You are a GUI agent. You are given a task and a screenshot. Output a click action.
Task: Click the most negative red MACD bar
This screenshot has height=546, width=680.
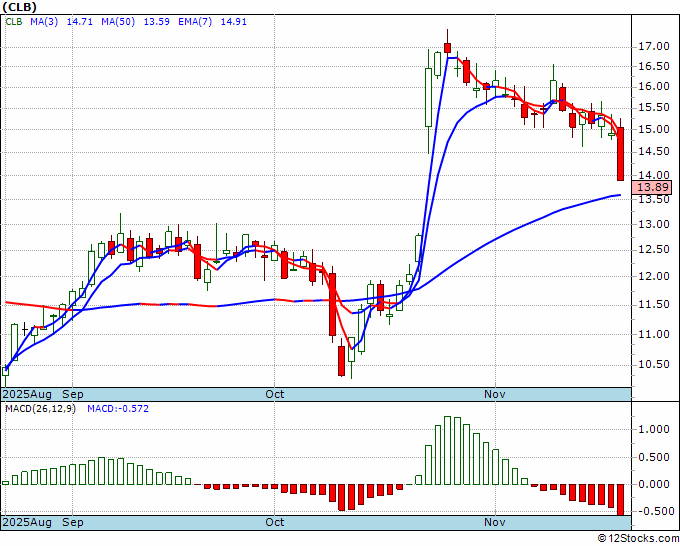point(621,500)
